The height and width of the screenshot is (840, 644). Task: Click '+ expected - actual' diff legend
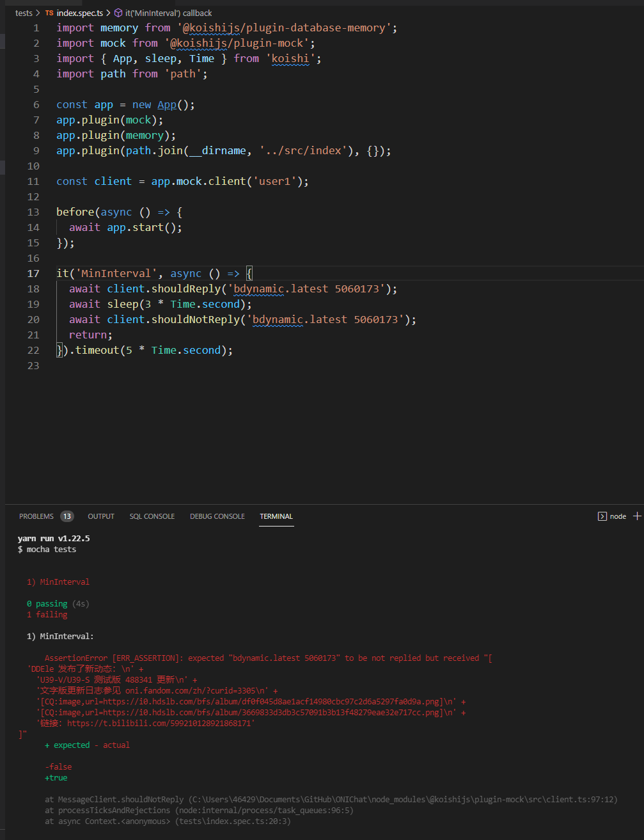pos(87,745)
